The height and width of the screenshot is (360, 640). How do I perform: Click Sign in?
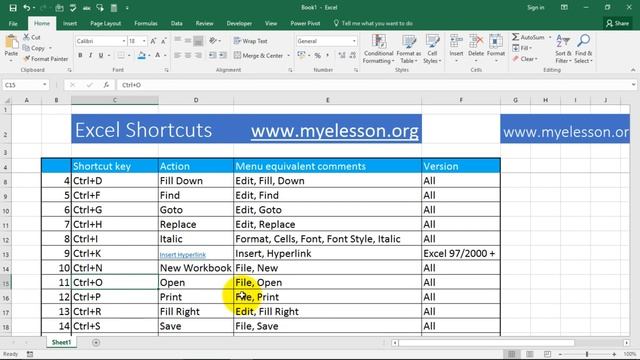tap(536, 7)
